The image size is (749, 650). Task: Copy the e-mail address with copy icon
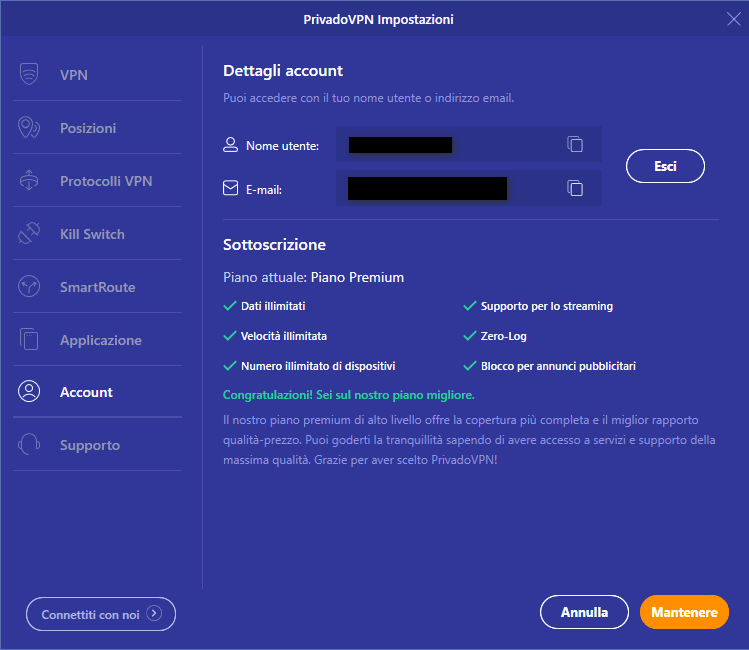tap(575, 188)
